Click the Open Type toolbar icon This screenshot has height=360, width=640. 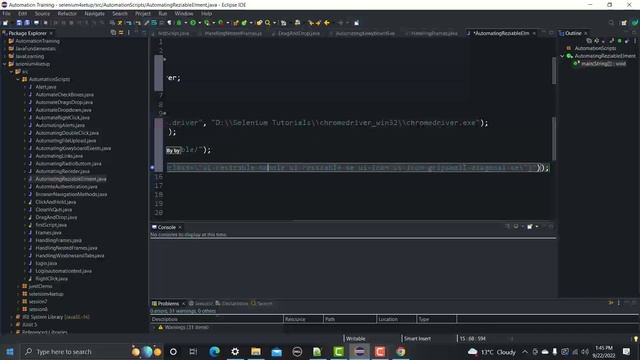(260, 23)
